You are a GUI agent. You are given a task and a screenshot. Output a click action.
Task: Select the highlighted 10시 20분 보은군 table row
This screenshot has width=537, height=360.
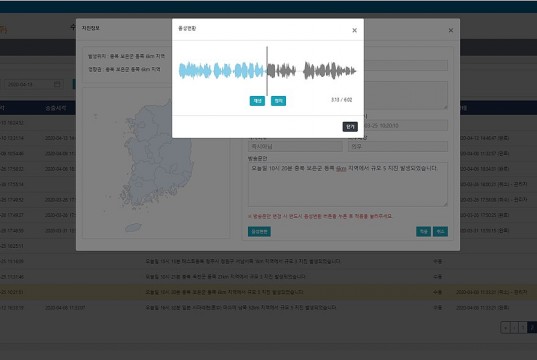pyautogui.click(x=268, y=292)
